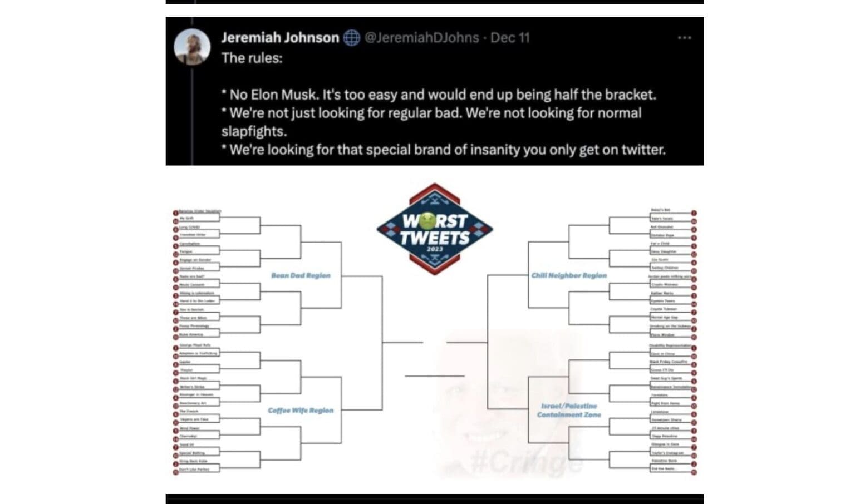855x504 pixels.
Task: Click the Coffee Wife Region heading
Action: (x=300, y=411)
